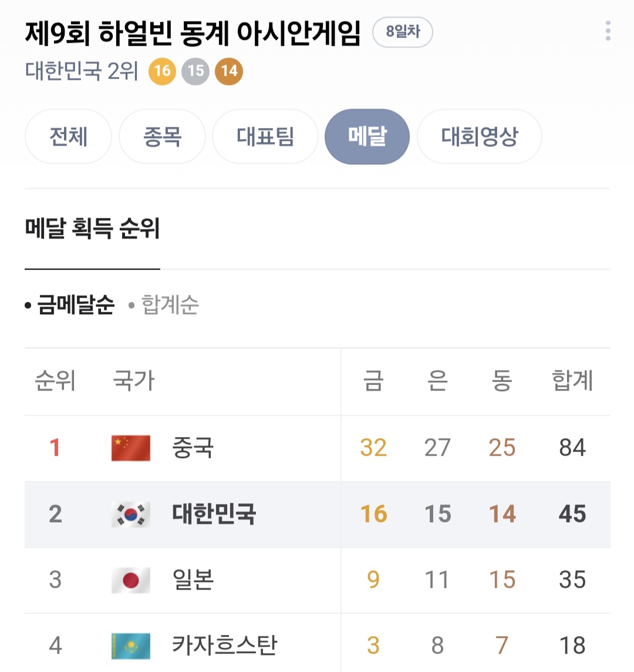634x672 pixels.
Task: Click the gold medal badge showing 16
Action: tap(162, 72)
